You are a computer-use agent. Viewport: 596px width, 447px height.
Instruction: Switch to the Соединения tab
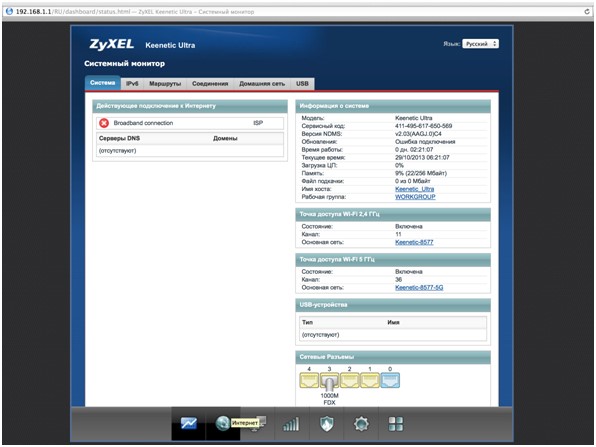coord(210,84)
